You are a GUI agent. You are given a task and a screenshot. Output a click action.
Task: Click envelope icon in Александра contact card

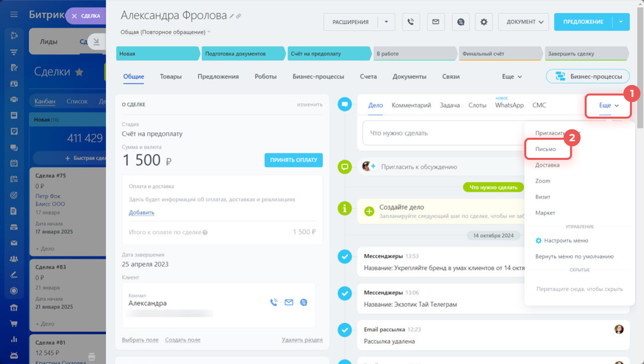pos(289,302)
